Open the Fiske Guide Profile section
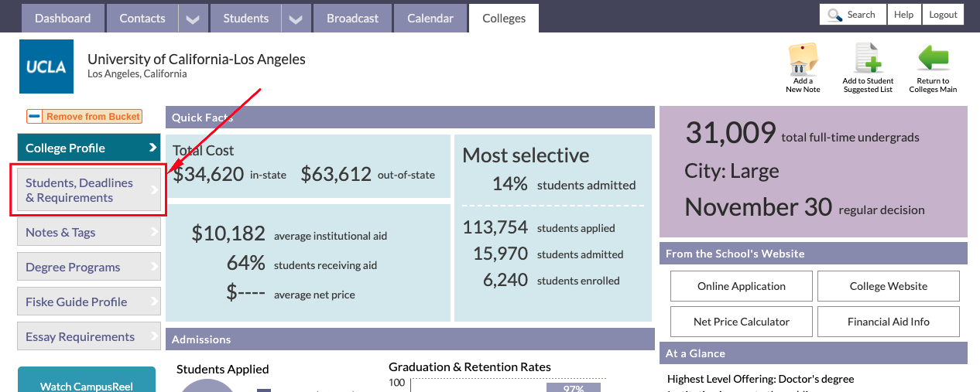 point(89,302)
